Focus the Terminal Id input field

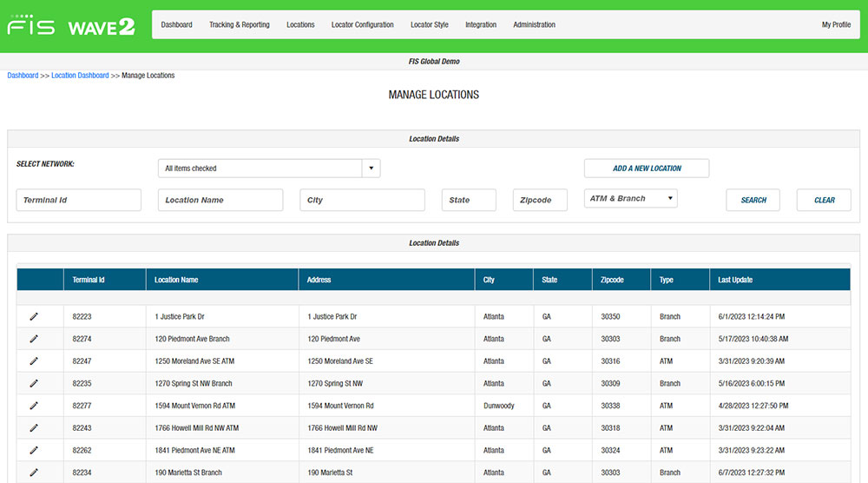point(79,200)
